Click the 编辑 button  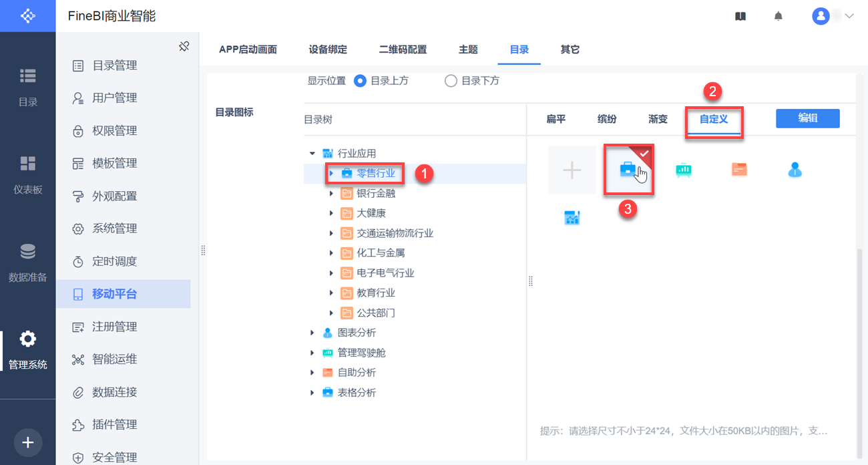pyautogui.click(x=807, y=118)
